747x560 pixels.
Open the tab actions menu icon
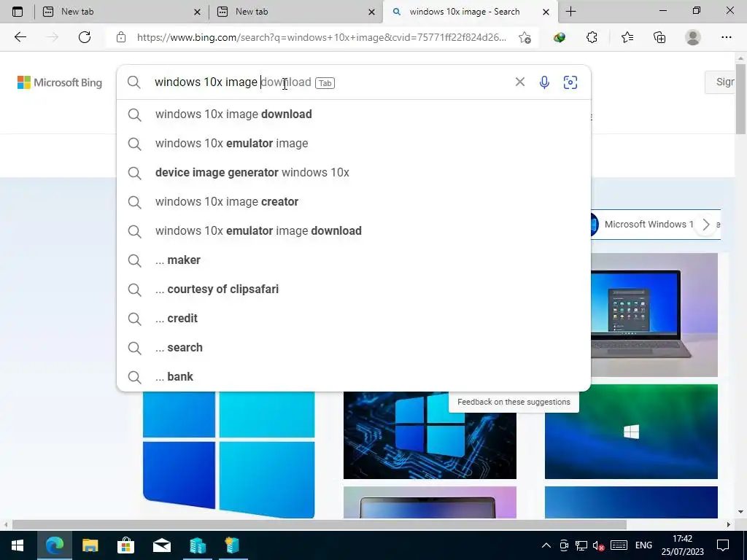point(18,12)
